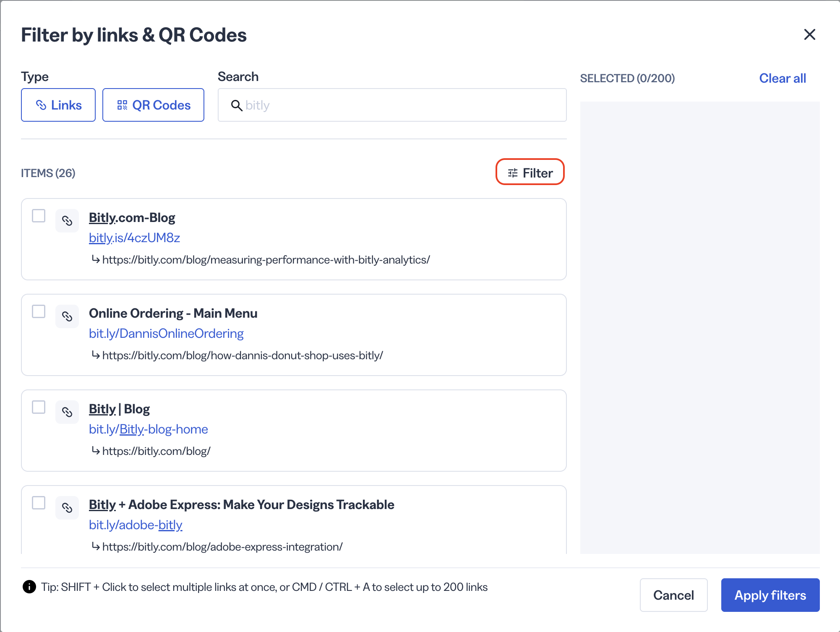The width and height of the screenshot is (840, 632).
Task: Click the Bitly.com-Blog title
Action: [x=132, y=218]
